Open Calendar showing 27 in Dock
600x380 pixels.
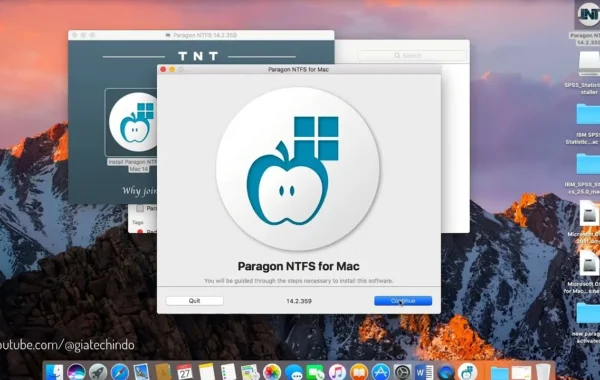click(x=185, y=372)
